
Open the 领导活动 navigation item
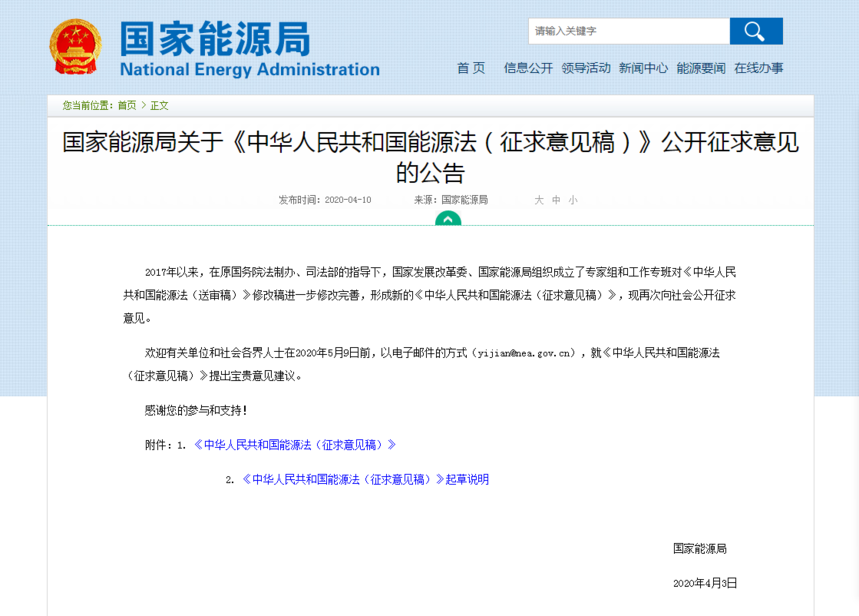tap(586, 68)
